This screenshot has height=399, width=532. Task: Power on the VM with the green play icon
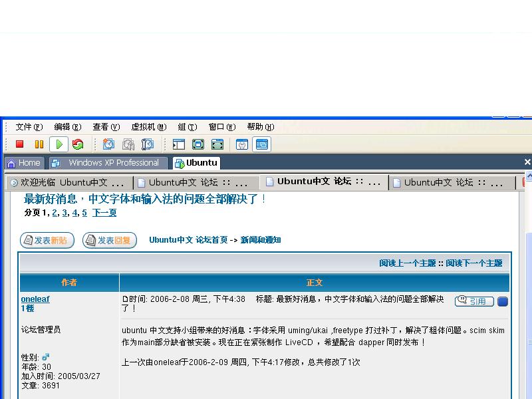tap(59, 144)
